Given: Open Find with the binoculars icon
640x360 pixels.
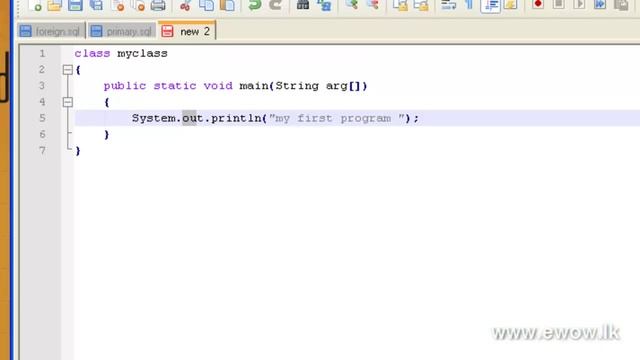Looking at the screenshot, I should click(x=303, y=5).
